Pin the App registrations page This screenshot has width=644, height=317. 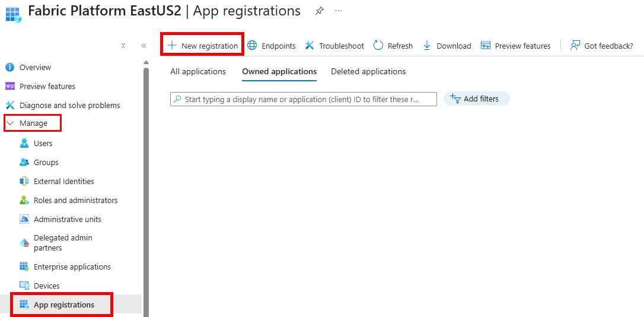coord(319,11)
